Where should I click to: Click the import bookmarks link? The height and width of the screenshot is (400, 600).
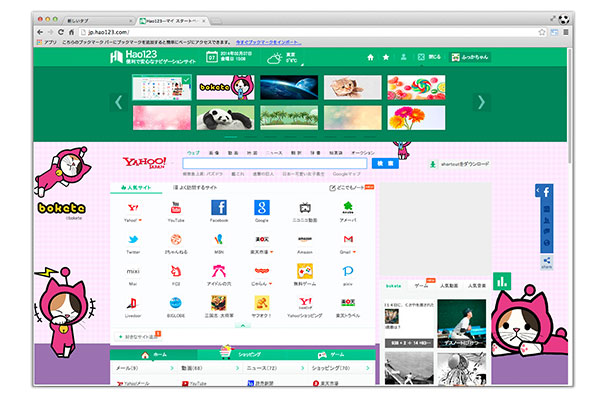point(268,42)
